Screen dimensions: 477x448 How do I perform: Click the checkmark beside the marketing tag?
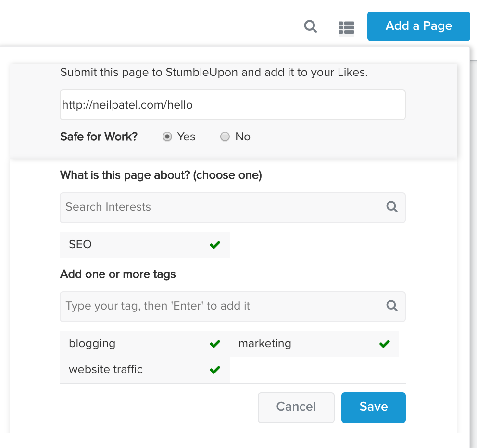(384, 343)
